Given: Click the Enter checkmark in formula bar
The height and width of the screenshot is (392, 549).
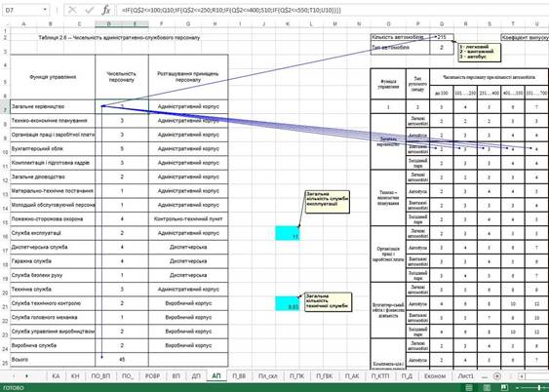Looking at the screenshot, I should tap(90, 10).
